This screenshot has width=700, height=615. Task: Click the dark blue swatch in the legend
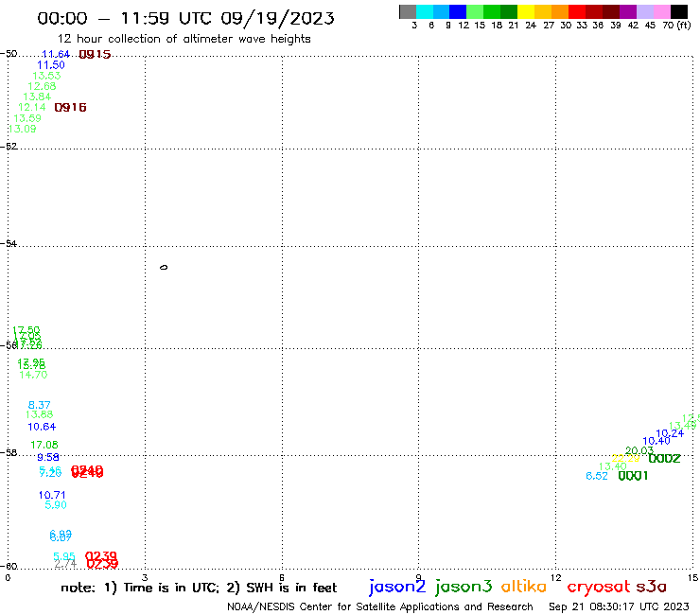458,11
